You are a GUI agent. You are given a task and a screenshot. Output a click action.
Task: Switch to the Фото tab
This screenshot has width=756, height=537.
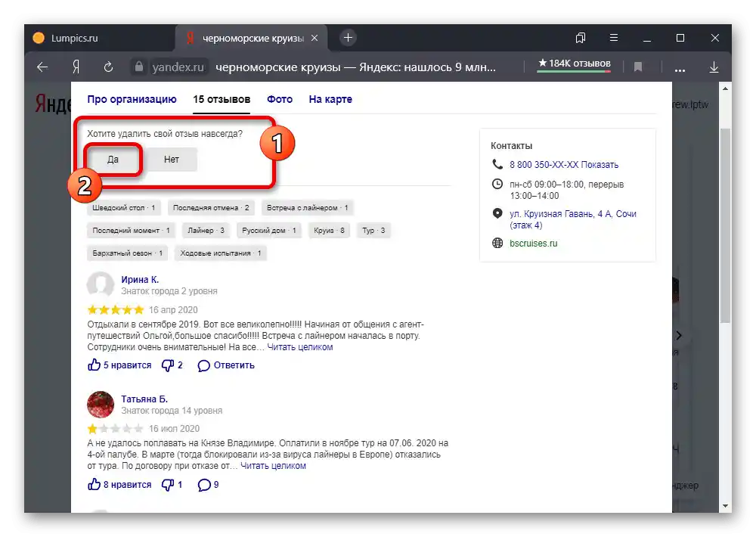tap(279, 99)
